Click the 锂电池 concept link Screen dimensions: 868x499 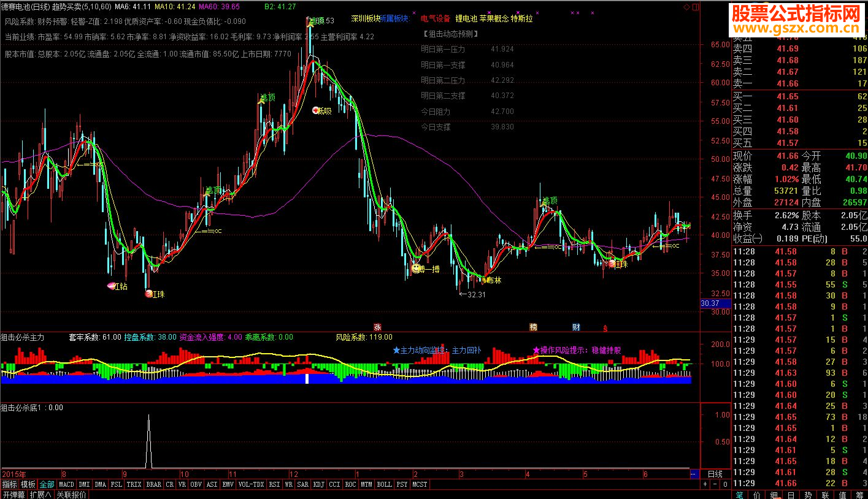[x=466, y=18]
